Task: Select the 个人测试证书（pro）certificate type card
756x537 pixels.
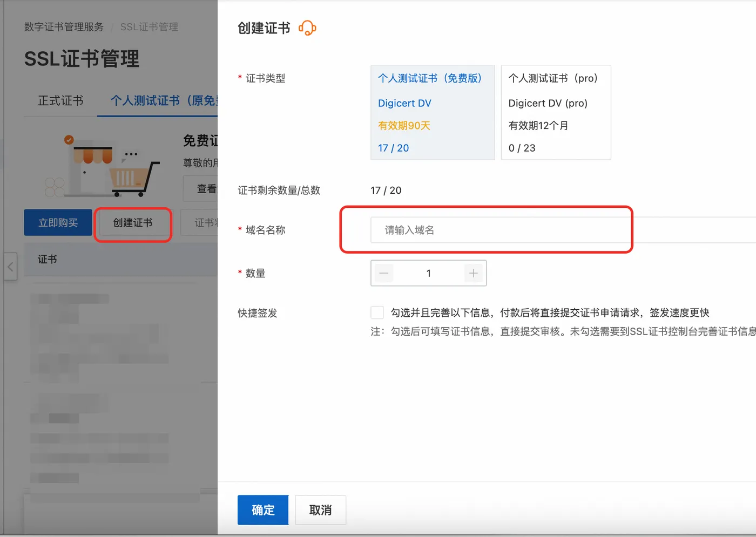Action: [556, 112]
